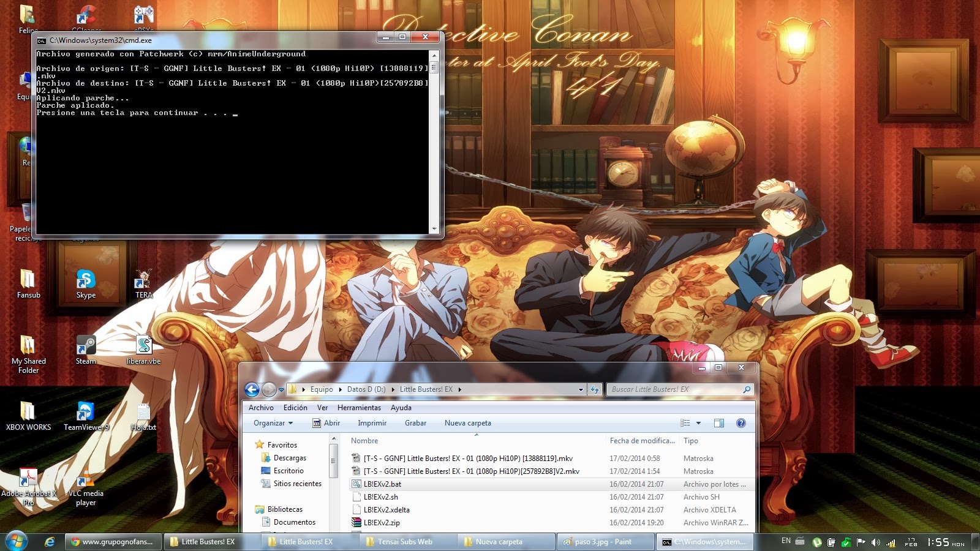Open Internet Explorer from the taskbar
This screenshot has height=551, width=980.
coord(50,542)
